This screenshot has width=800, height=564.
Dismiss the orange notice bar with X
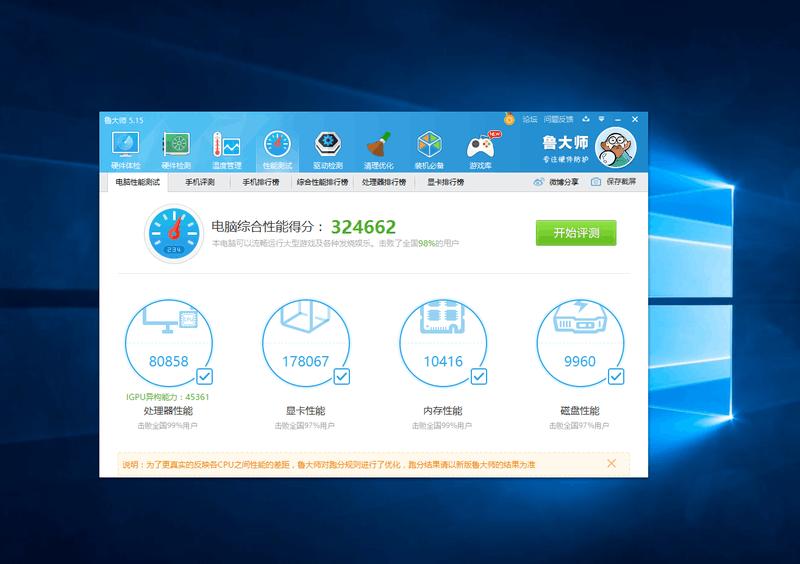pyautogui.click(x=611, y=463)
